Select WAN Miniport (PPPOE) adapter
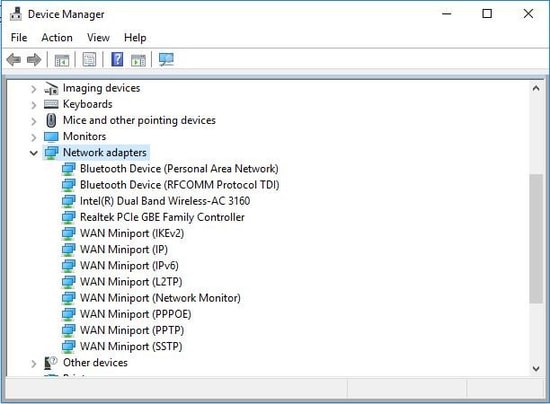The height and width of the screenshot is (404, 550). pos(135,314)
